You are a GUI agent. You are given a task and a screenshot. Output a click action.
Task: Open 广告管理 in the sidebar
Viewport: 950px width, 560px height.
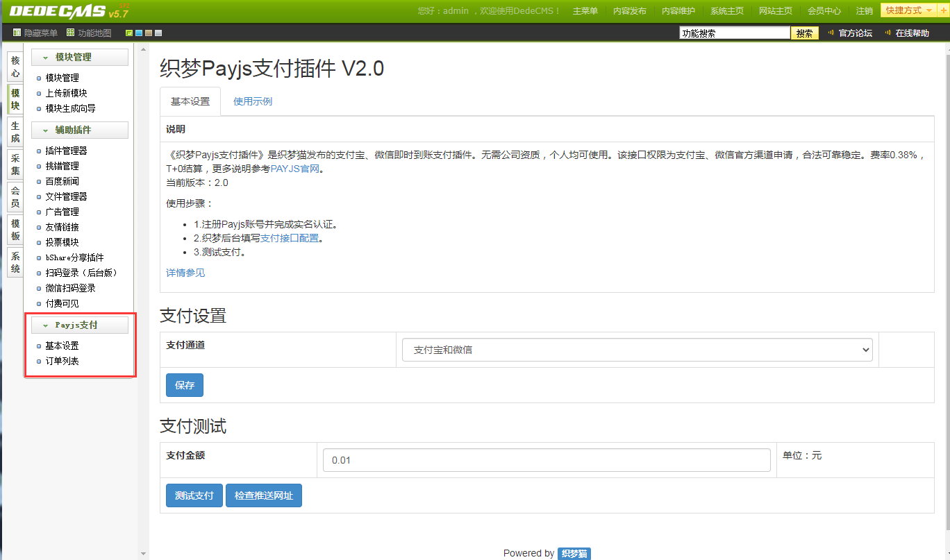click(62, 212)
